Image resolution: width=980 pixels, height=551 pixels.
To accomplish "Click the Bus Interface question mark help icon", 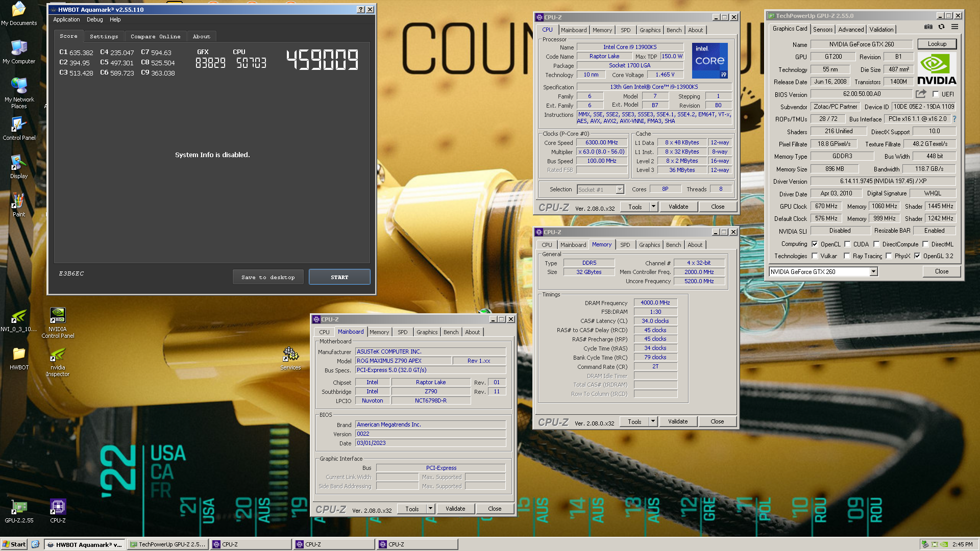I will coord(954,119).
